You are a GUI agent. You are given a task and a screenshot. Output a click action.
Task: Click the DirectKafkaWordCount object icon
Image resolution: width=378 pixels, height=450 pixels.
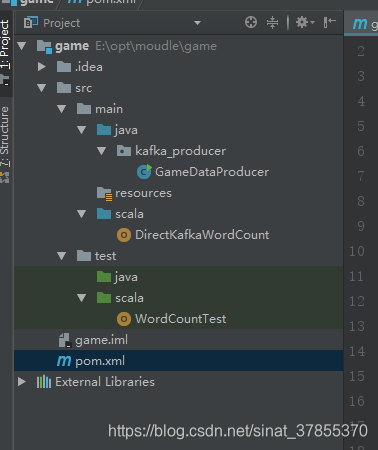124,235
